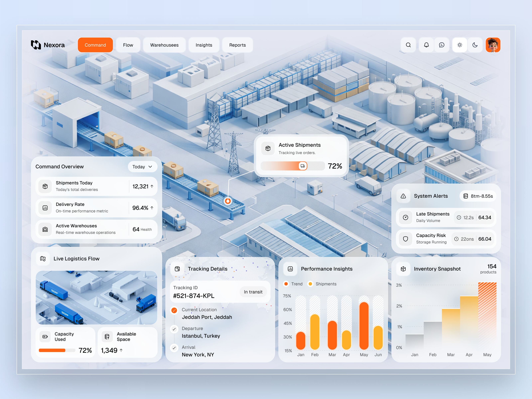532x399 pixels.
Task: Switch to light mode with sun icon
Action: (460, 45)
